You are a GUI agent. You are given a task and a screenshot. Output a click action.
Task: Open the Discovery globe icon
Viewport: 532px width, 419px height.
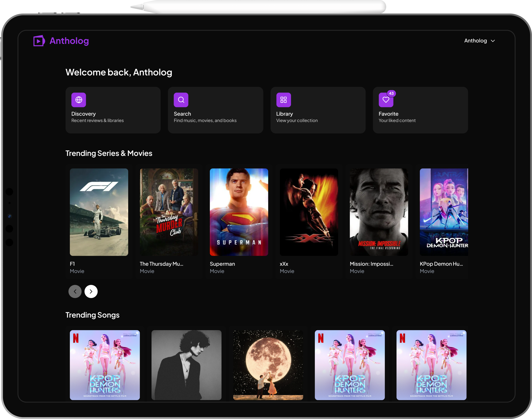[79, 100]
